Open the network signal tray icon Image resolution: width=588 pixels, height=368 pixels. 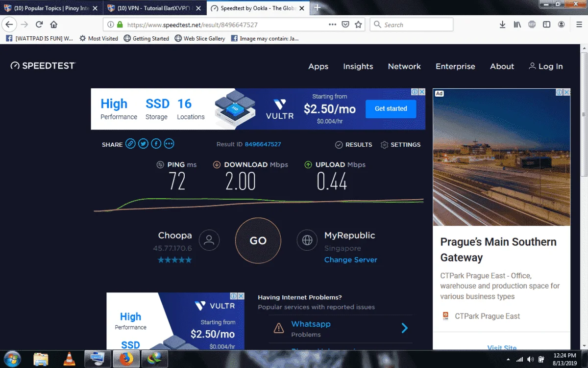click(x=519, y=359)
